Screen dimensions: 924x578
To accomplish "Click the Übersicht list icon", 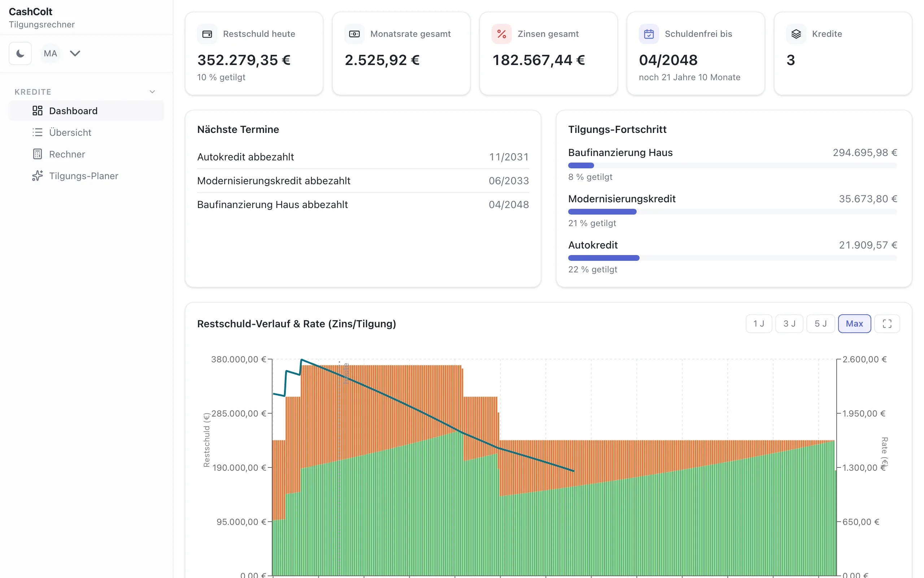I will (38, 133).
